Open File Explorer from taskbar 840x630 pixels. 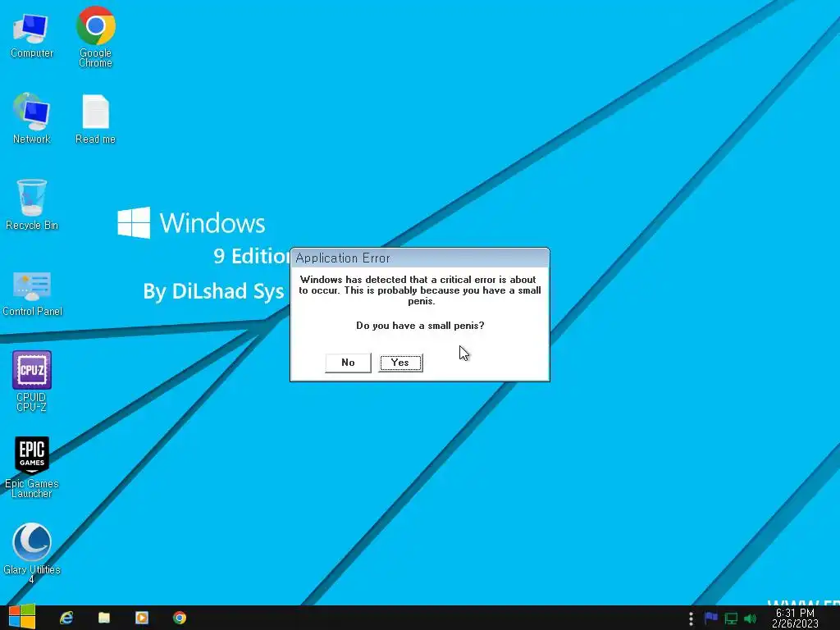[x=104, y=618]
